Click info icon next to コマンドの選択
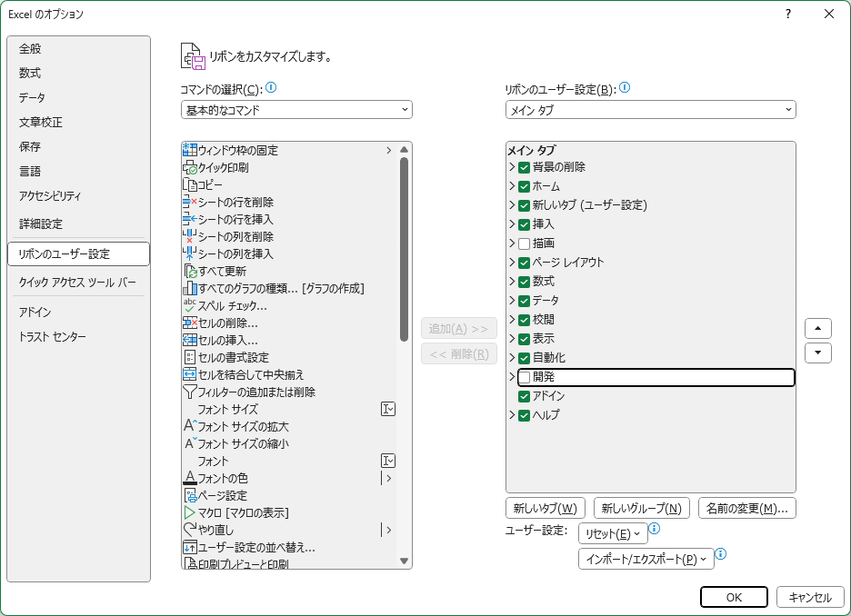The height and width of the screenshot is (616, 851). click(271, 87)
